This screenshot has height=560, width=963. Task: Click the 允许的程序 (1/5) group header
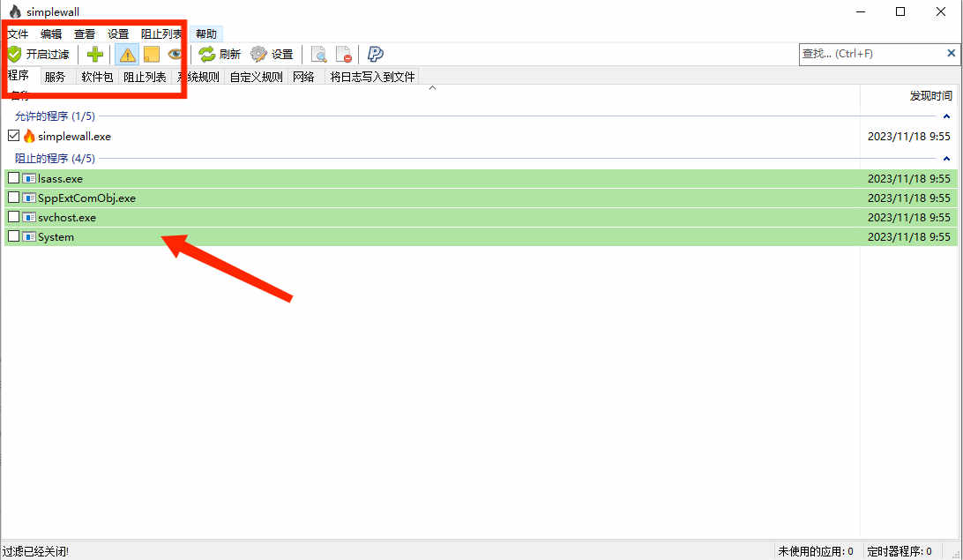click(55, 116)
